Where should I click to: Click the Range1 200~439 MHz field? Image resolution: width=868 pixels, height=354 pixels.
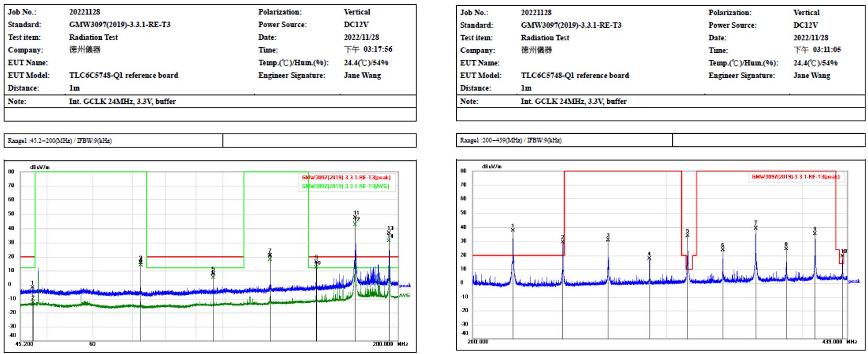tap(511, 141)
